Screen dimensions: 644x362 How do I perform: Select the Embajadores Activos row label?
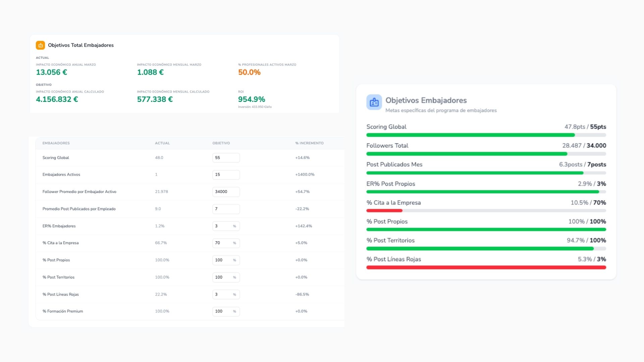(x=61, y=175)
